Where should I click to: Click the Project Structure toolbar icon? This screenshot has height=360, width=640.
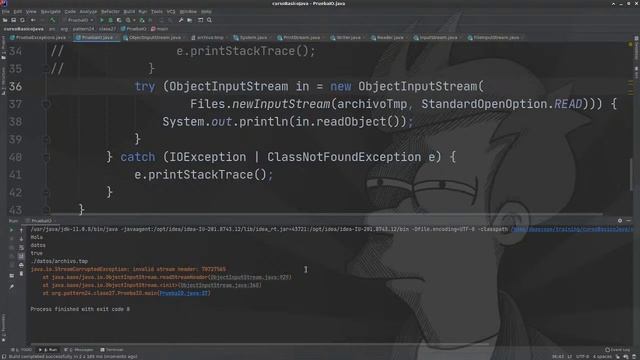click(x=190, y=20)
